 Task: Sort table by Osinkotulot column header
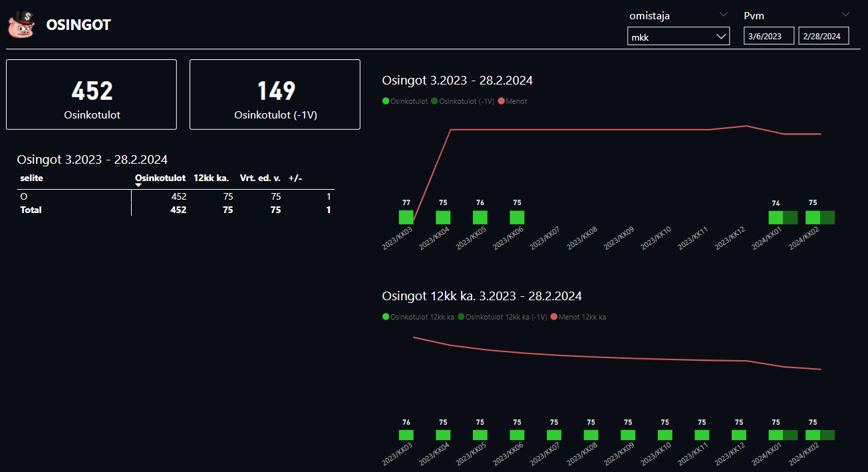tap(160, 178)
